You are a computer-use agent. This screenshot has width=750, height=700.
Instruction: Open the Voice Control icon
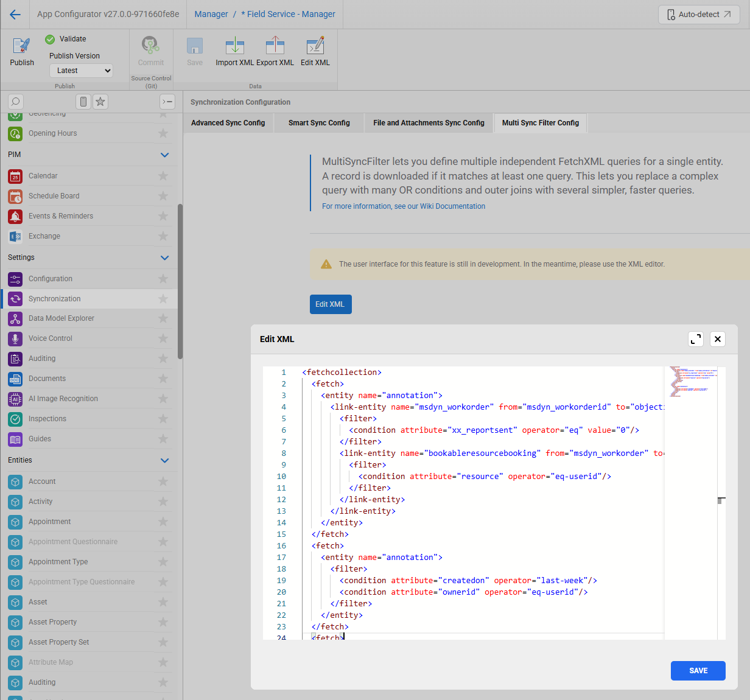coord(15,338)
